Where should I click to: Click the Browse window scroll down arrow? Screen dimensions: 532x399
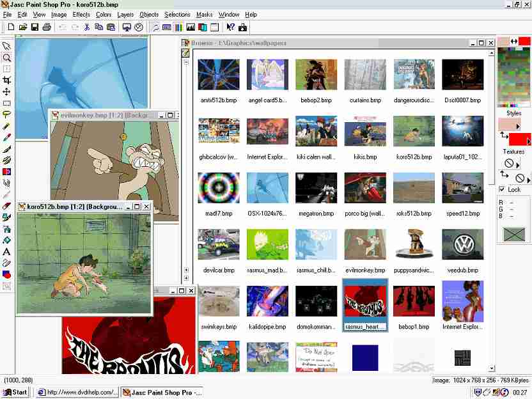tap(491, 368)
